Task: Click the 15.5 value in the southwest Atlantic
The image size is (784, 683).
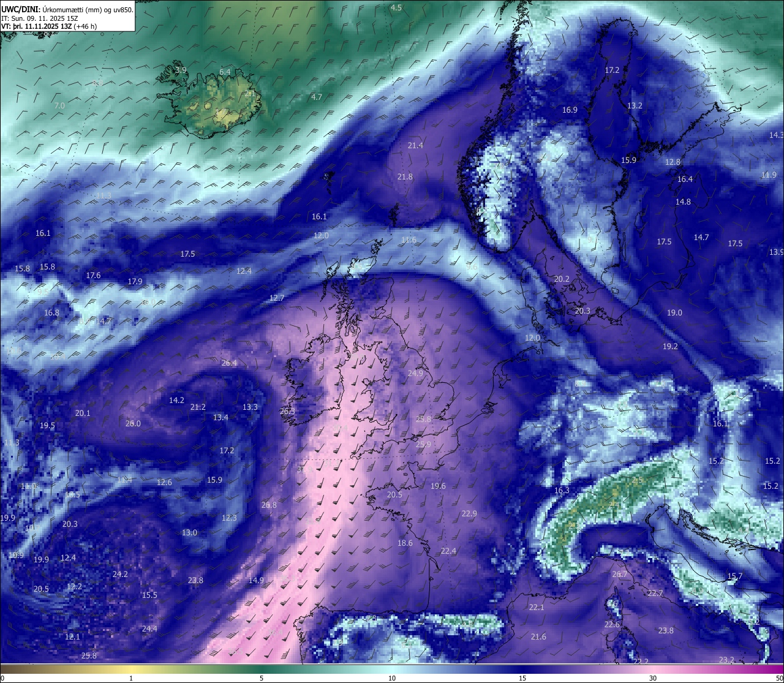Action: 149,595
